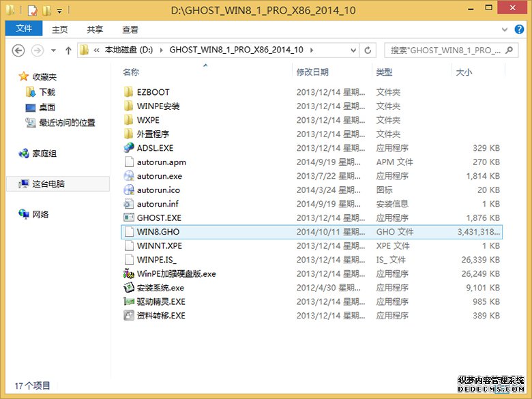Click the WINPE.IS_ file icon

click(129, 260)
